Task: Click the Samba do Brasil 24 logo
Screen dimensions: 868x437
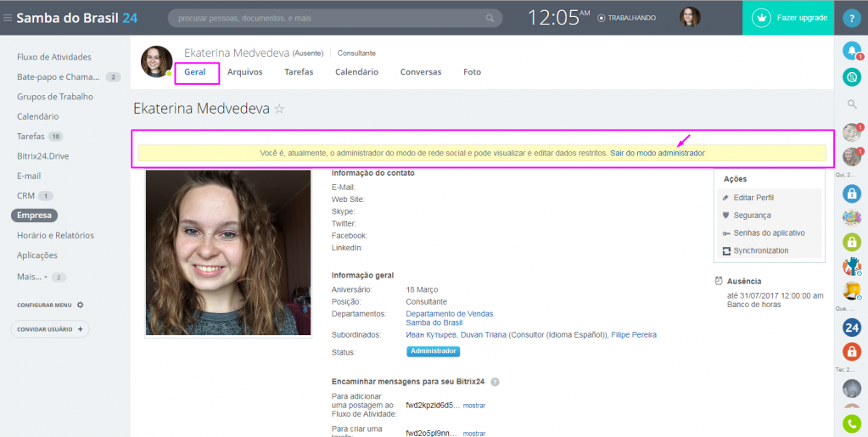Action: tap(77, 18)
